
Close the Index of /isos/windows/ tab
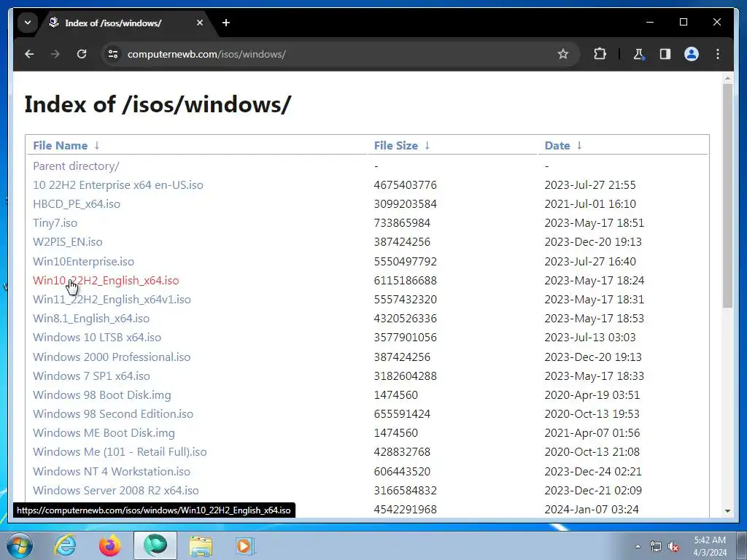coord(200,23)
